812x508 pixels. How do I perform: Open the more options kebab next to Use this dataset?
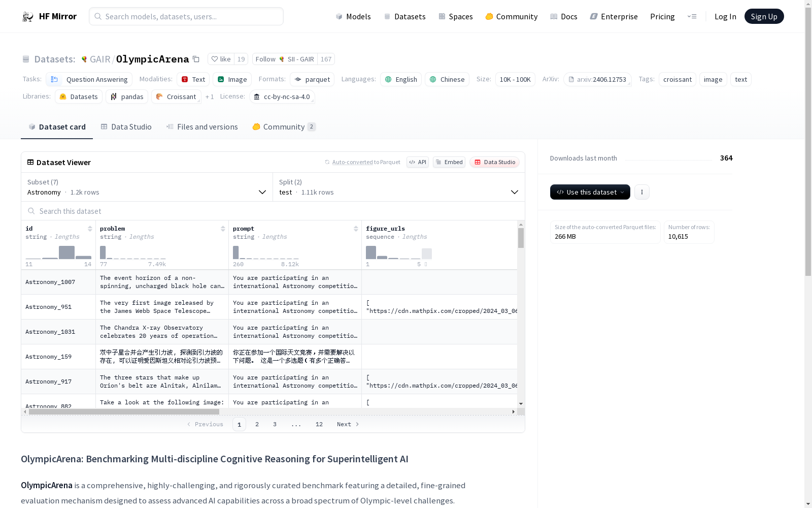[642, 192]
